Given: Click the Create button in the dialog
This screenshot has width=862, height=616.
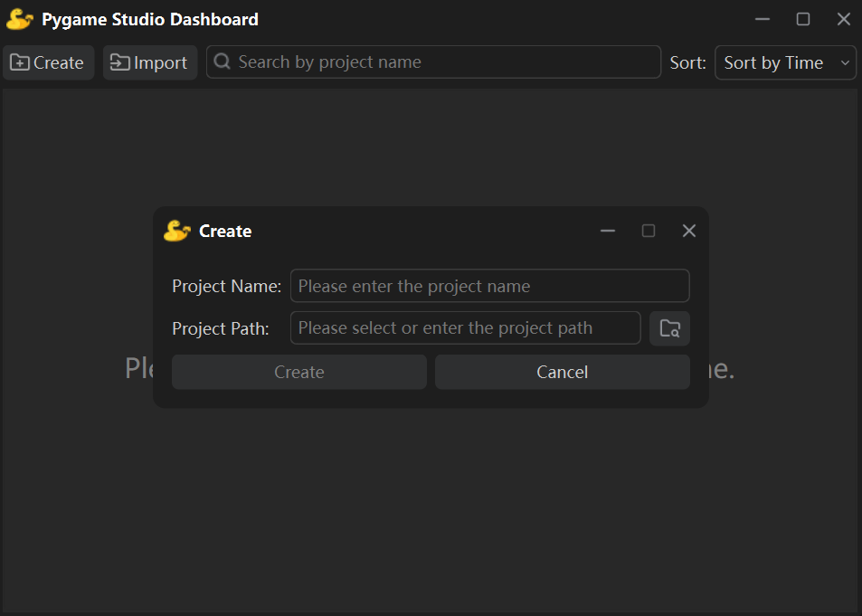Looking at the screenshot, I should (x=299, y=373).
